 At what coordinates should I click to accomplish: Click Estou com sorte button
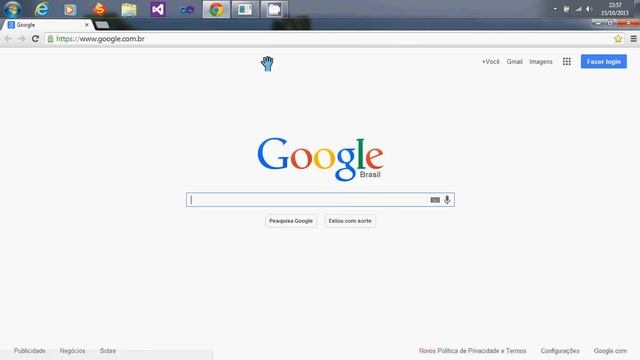click(x=350, y=221)
